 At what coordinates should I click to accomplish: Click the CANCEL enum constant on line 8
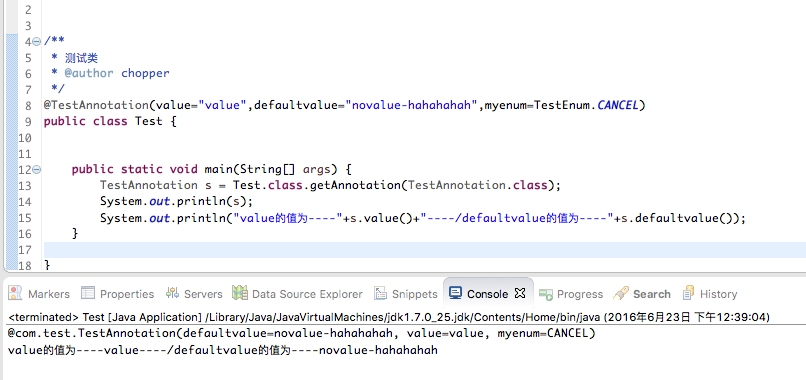pos(617,105)
